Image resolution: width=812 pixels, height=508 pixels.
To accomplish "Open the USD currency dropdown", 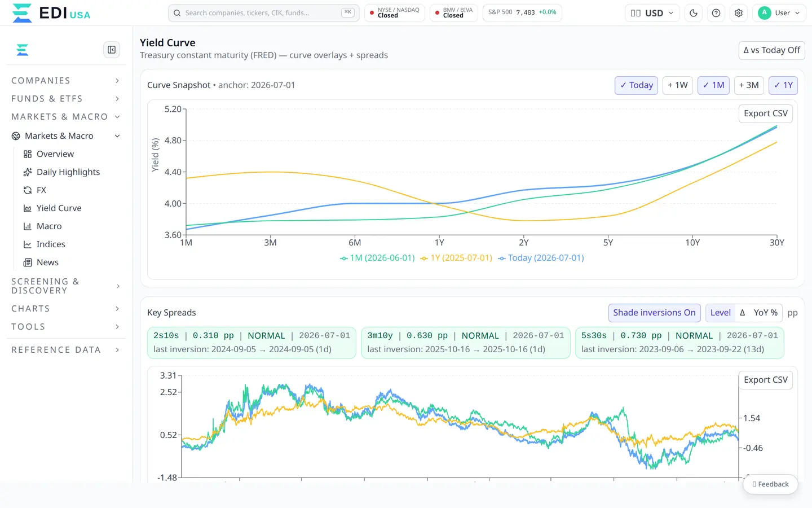I will pyautogui.click(x=652, y=13).
